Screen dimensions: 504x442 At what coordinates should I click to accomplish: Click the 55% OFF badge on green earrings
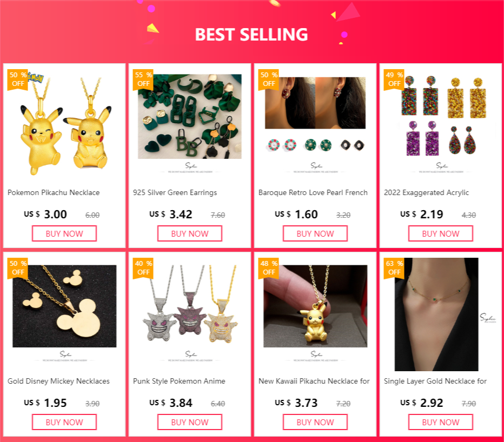click(x=143, y=80)
